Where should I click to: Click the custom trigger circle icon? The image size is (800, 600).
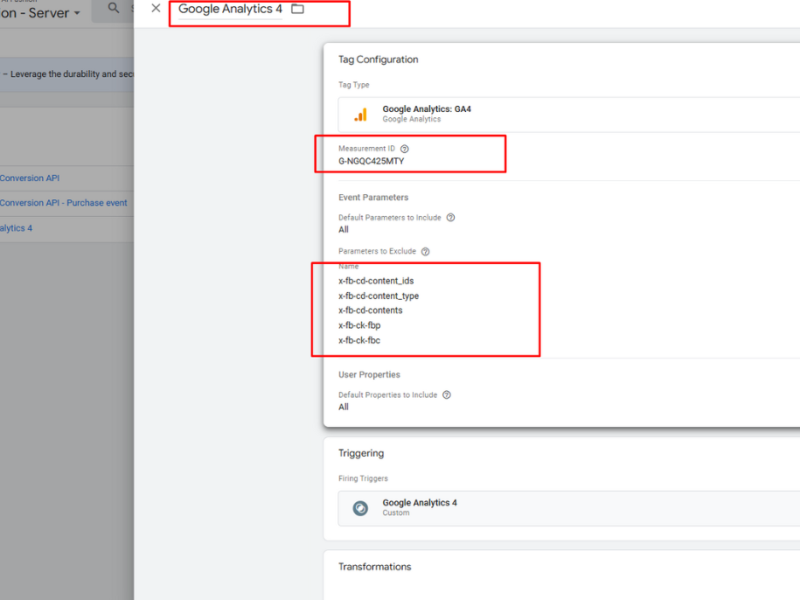tap(360, 508)
